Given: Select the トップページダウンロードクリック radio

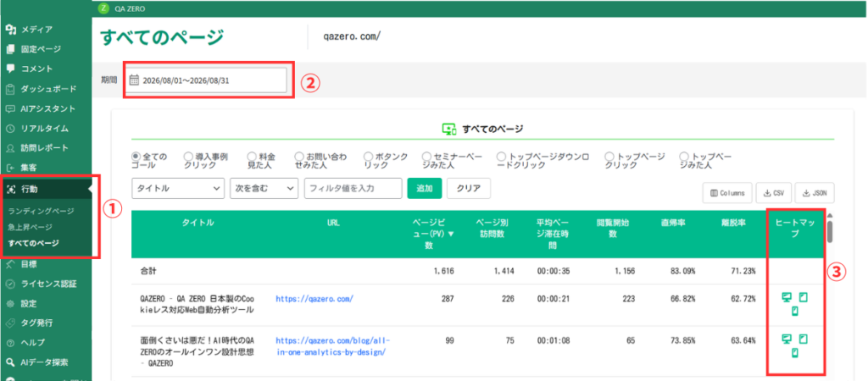Looking at the screenshot, I should pyautogui.click(x=501, y=157).
